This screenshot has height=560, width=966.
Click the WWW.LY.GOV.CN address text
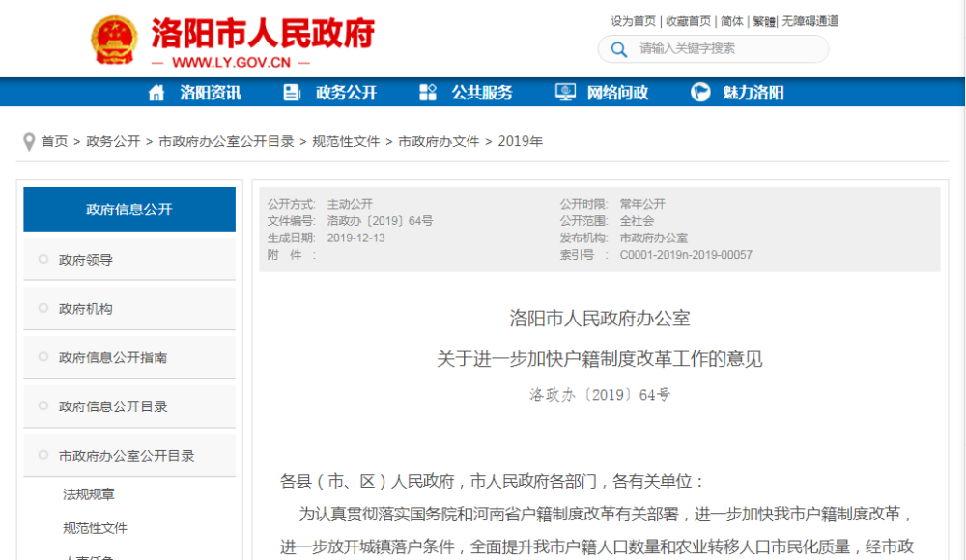(x=231, y=62)
